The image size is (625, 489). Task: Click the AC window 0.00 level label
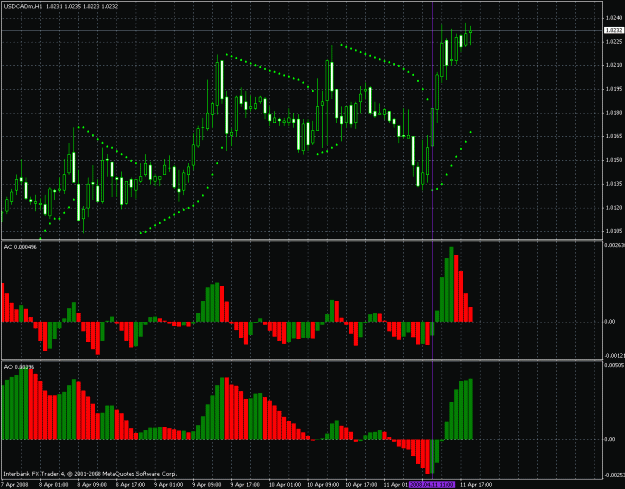tap(610, 322)
